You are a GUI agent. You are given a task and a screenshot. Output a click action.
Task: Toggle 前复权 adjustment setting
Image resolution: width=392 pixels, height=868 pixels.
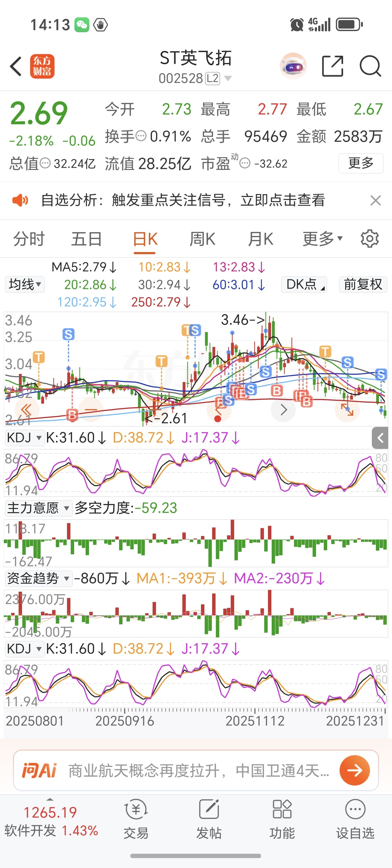[363, 284]
